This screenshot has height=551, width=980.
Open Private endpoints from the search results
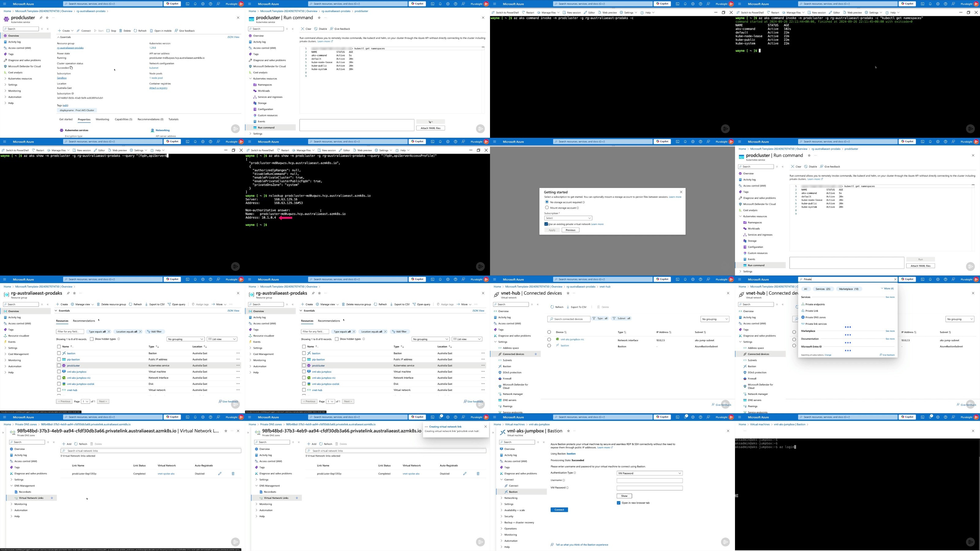[813, 304]
